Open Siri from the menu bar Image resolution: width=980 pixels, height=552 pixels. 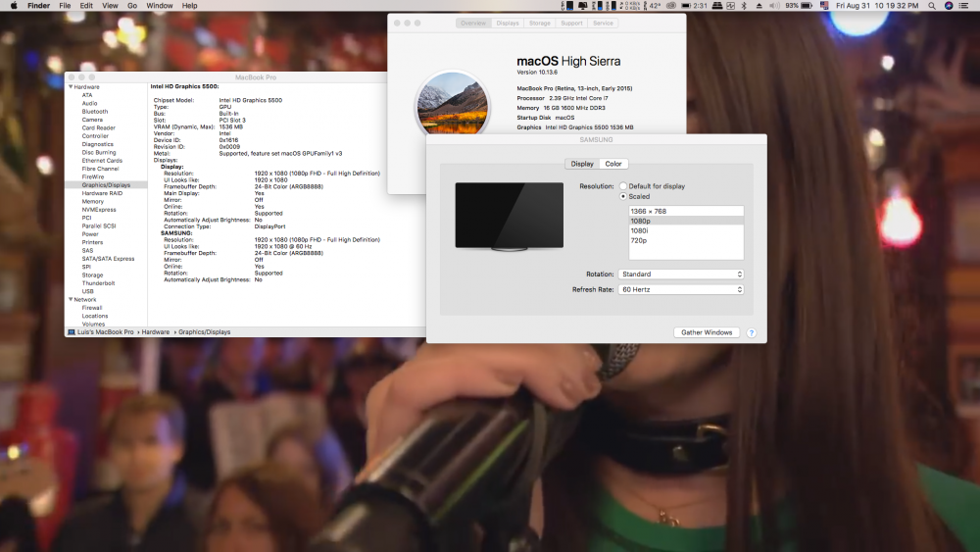948,6
